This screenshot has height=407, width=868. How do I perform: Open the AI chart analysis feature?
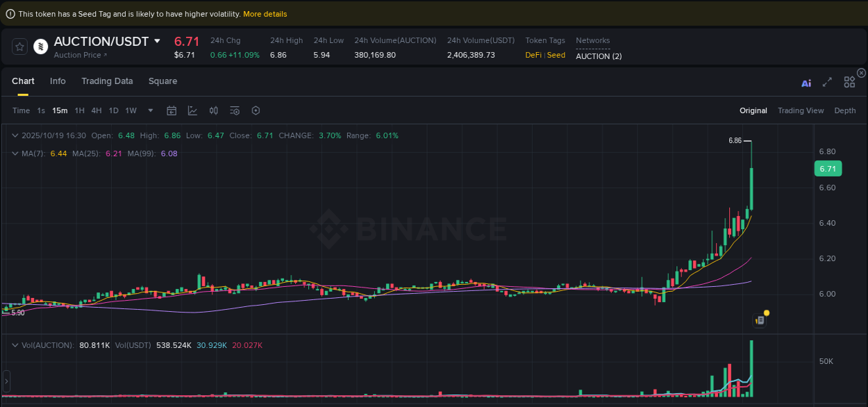tap(806, 81)
